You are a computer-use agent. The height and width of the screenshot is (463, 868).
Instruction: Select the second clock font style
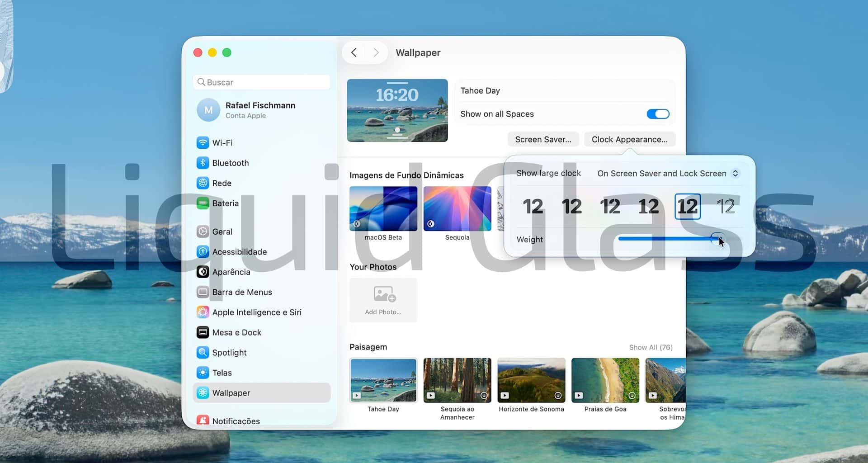[571, 207]
